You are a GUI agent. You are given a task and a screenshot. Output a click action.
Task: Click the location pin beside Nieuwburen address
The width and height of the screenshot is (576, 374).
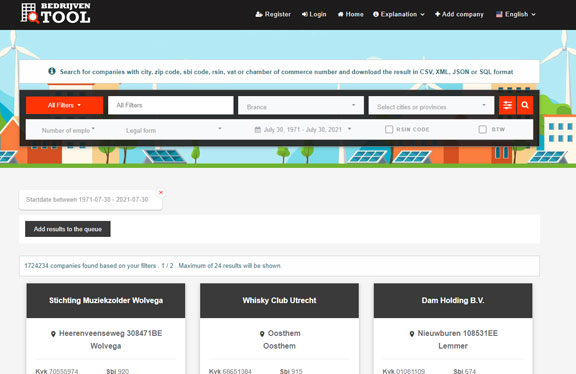click(412, 334)
